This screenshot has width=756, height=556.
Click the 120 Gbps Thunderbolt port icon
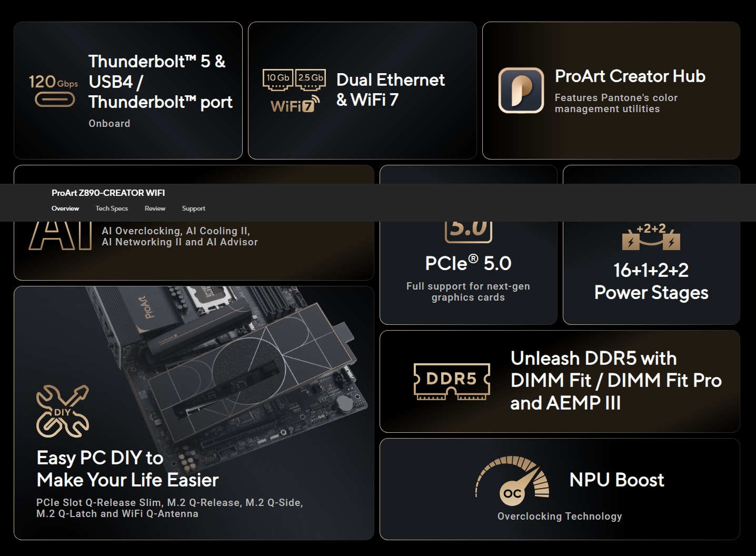(54, 91)
